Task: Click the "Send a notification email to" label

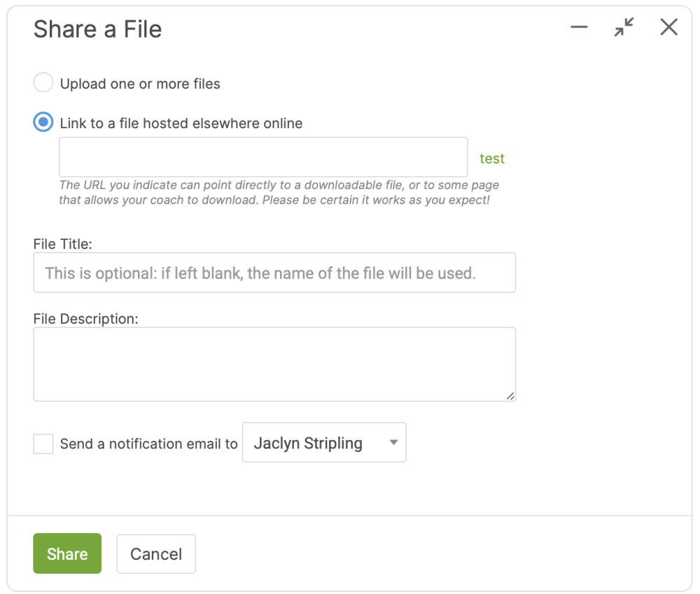Action: (148, 444)
